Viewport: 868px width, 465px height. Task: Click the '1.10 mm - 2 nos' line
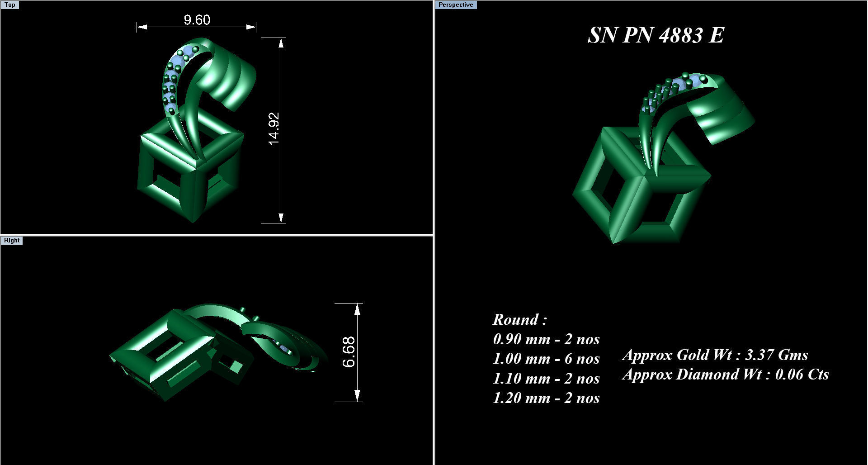(546, 378)
